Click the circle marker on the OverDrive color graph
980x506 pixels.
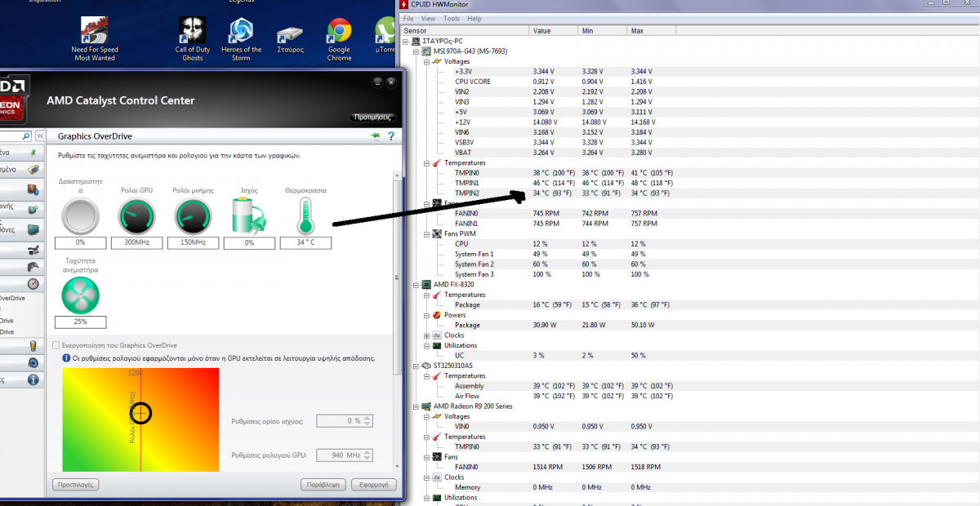pos(141,413)
